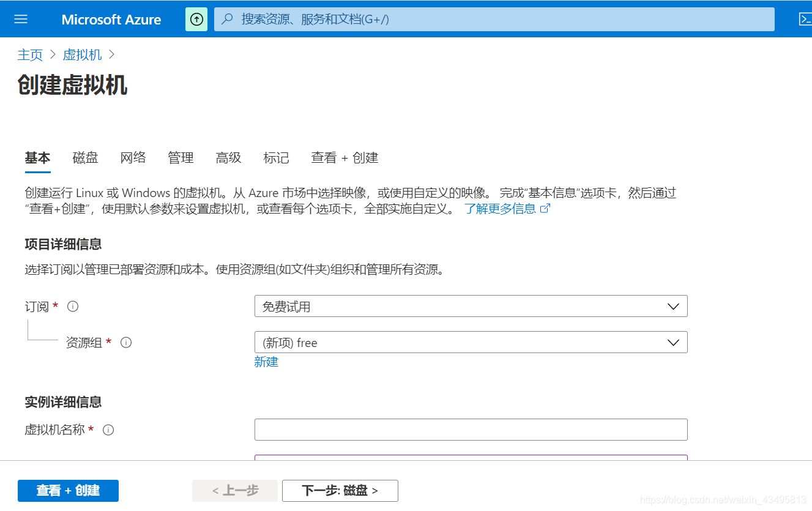Expand the 资源组 dropdown showing (新项) free
The image size is (812, 511).
(x=471, y=342)
